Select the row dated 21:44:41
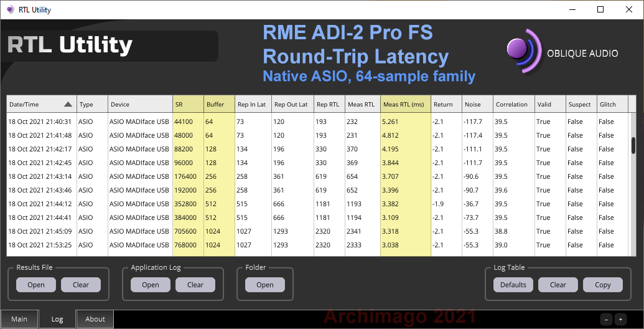The width and height of the screenshot is (644, 329). tap(317, 217)
